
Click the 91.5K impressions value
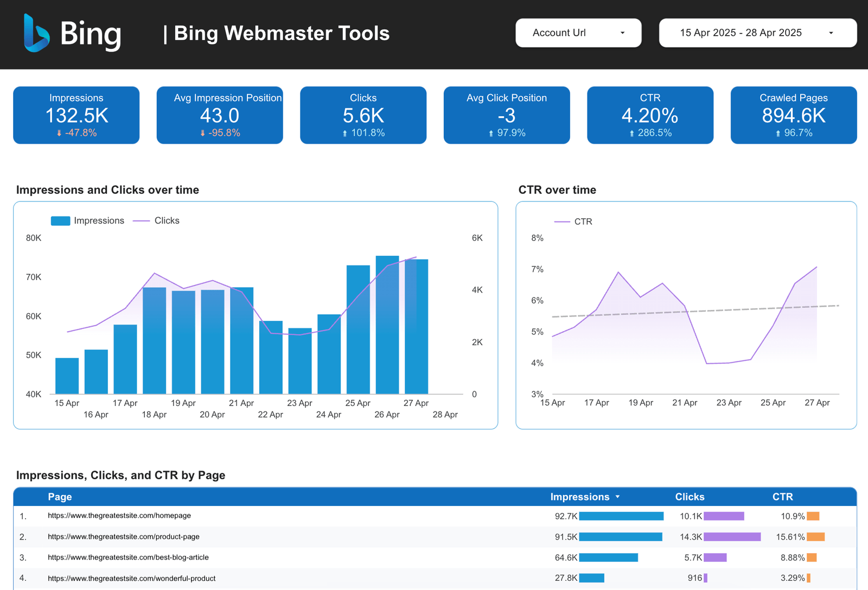[x=566, y=537]
